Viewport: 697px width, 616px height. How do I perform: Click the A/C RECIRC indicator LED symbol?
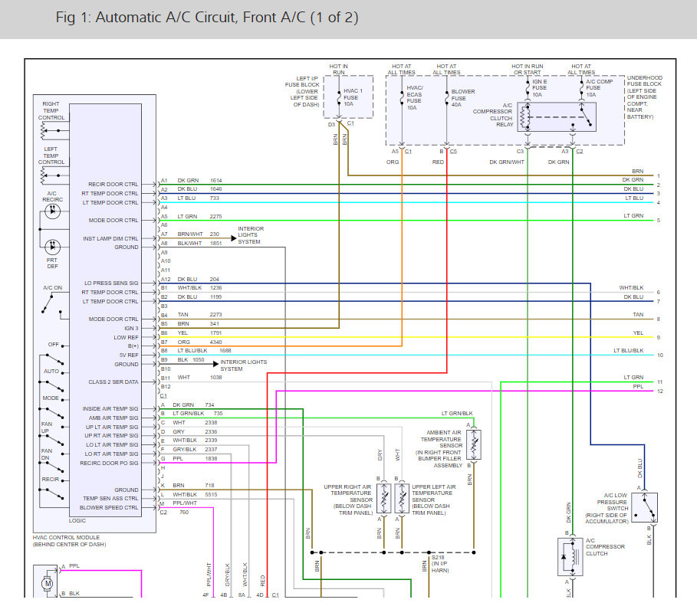tap(52, 211)
